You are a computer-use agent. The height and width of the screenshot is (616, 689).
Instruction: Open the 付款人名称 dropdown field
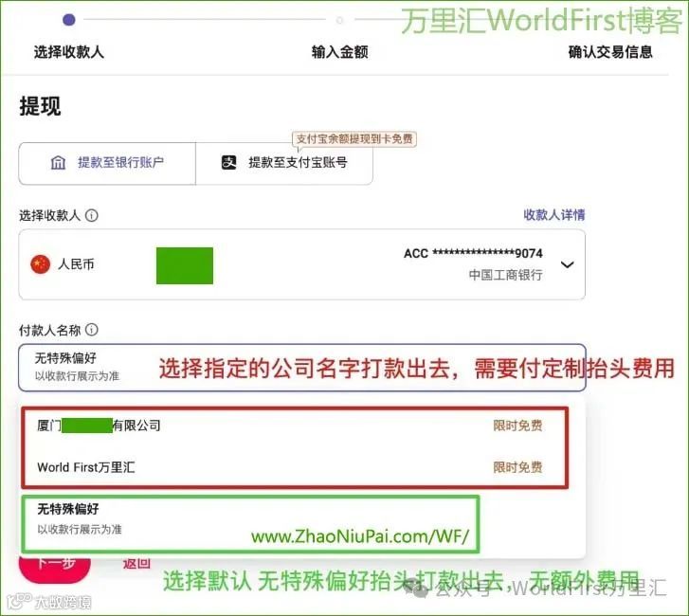click(302, 368)
